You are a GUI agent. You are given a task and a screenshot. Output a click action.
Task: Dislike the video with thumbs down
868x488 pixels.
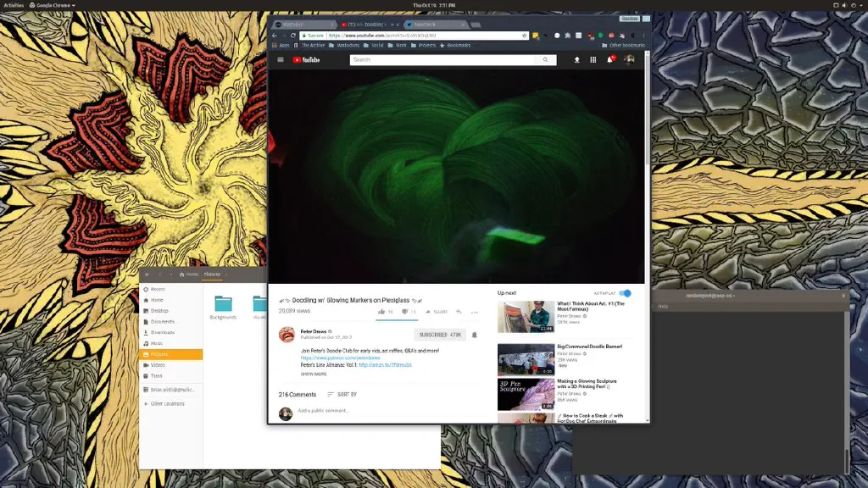point(409,312)
